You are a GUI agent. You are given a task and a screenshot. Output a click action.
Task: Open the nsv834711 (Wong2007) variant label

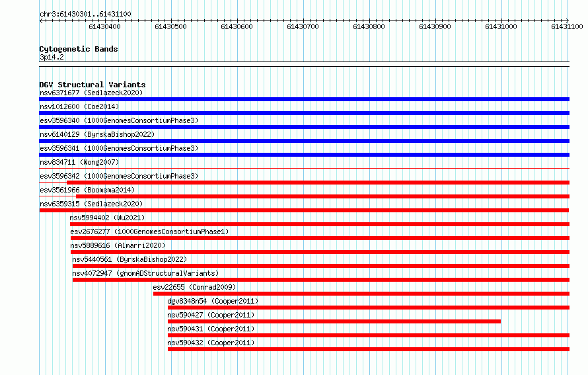point(79,162)
